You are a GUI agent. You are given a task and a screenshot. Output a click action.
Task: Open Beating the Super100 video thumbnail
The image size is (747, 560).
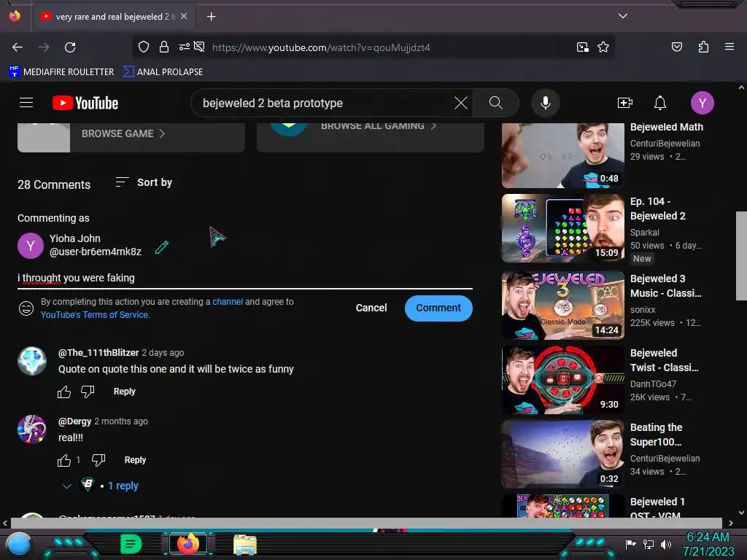pos(562,454)
